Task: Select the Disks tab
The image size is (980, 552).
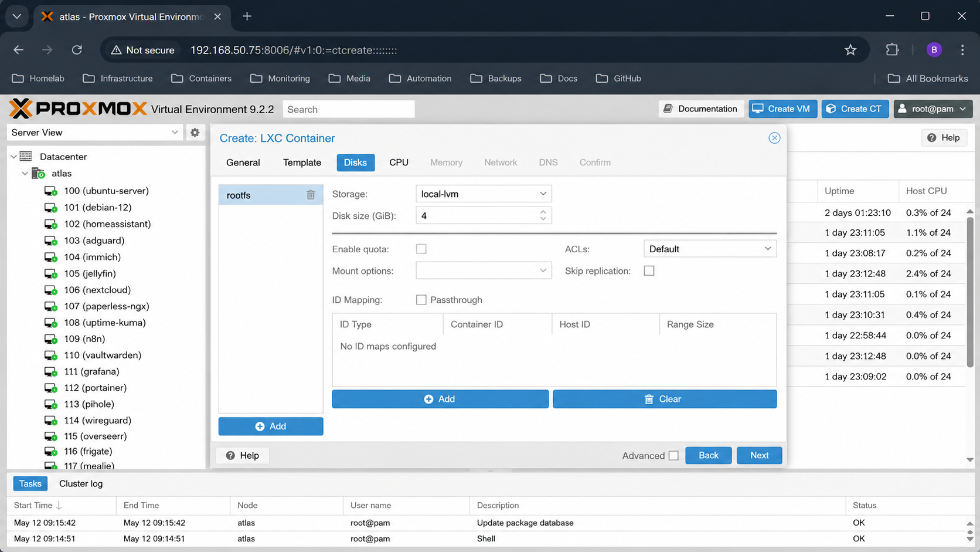Action: [x=355, y=162]
